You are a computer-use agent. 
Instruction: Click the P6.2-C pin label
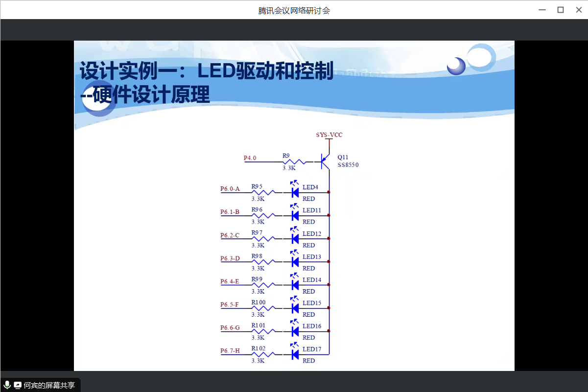click(230, 235)
